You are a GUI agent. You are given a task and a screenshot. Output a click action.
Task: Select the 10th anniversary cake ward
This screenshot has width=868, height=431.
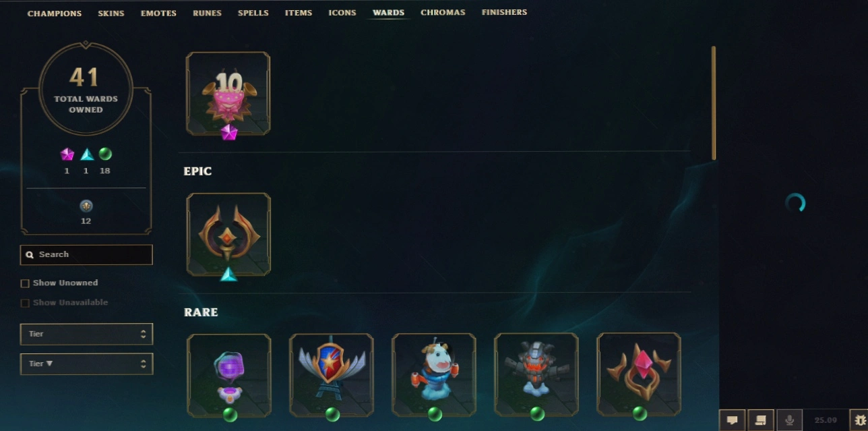228,94
